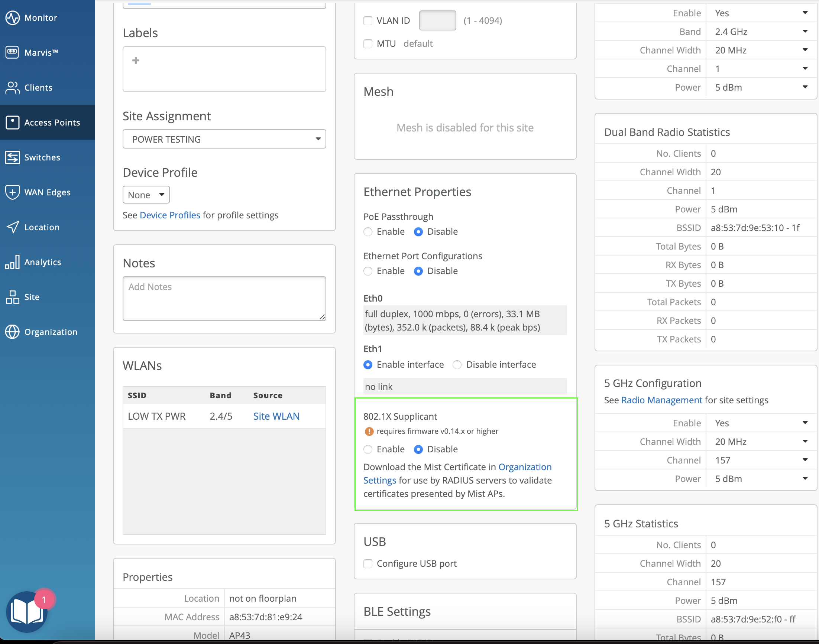Check the VLAN ID checkbox
The height and width of the screenshot is (644, 819).
(x=368, y=21)
